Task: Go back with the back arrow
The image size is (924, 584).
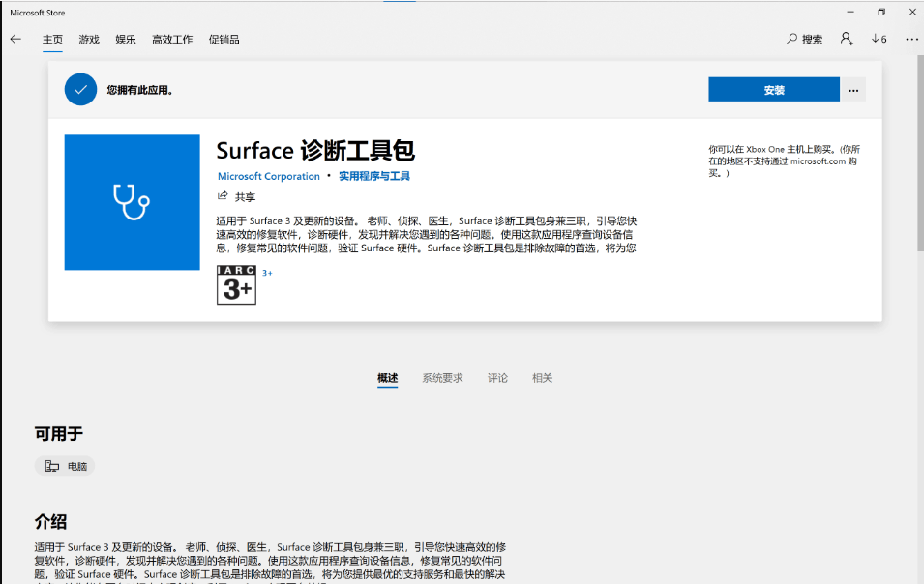Action: [15, 39]
